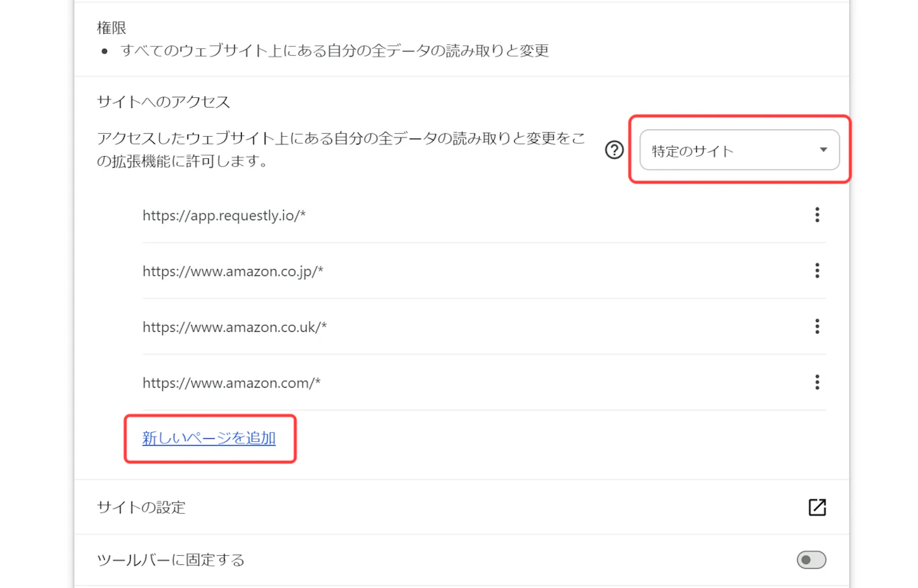Toggle ツールバーに固定する switch

coord(811,560)
